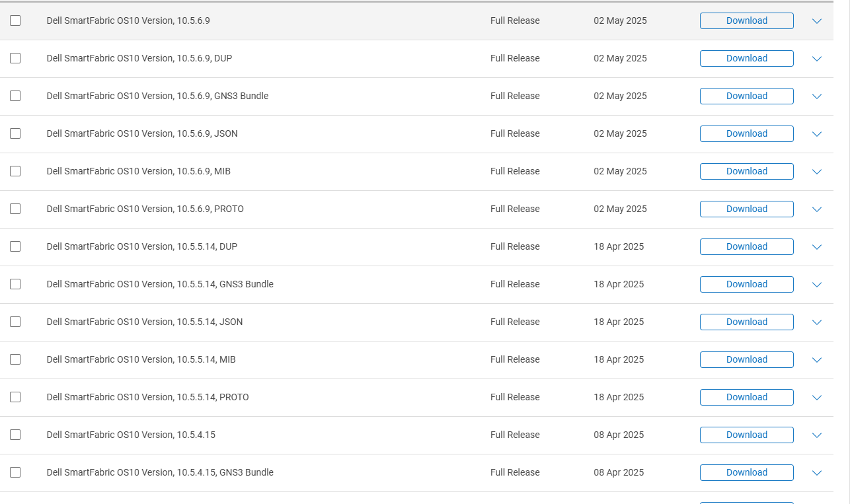850x504 pixels.
Task: Tick checkbox for 10.5.5.14, MIB
Action: pyautogui.click(x=15, y=359)
